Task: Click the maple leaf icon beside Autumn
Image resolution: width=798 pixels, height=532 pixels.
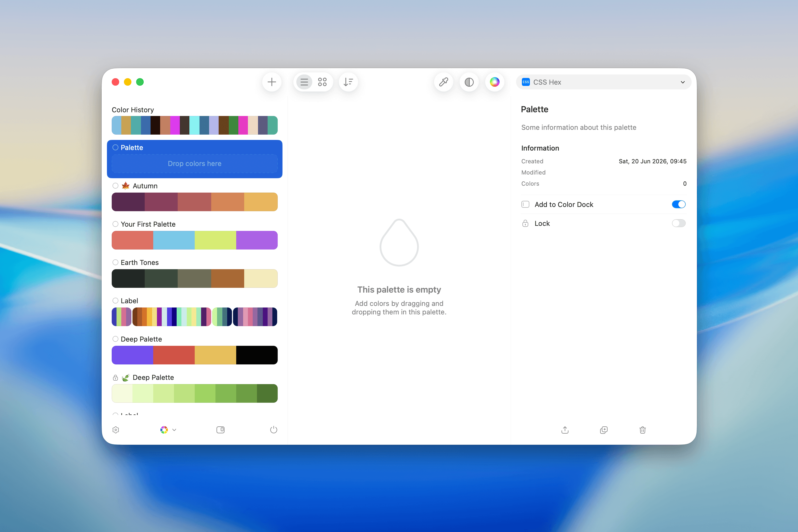Action: (x=126, y=186)
